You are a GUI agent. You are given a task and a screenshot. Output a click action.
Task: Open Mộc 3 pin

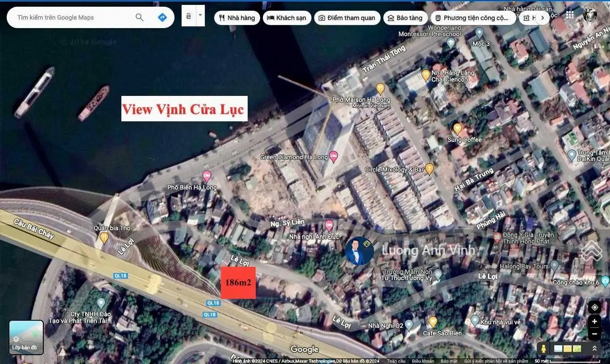(x=479, y=33)
